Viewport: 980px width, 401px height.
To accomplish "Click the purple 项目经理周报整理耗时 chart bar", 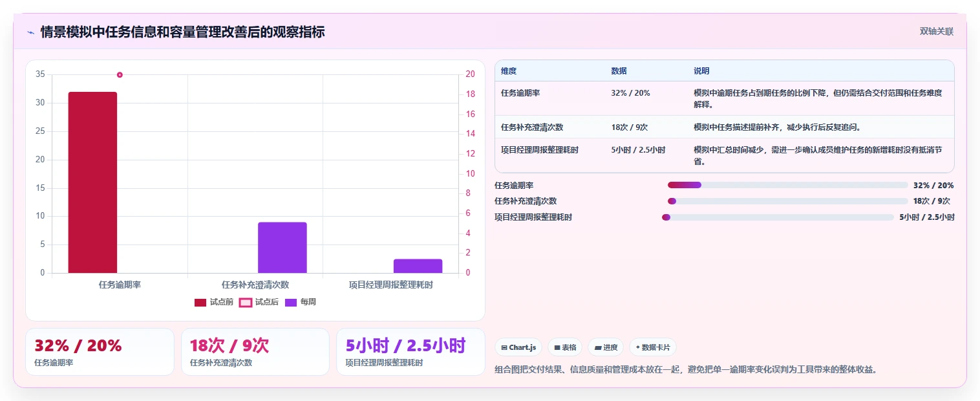I will [418, 266].
